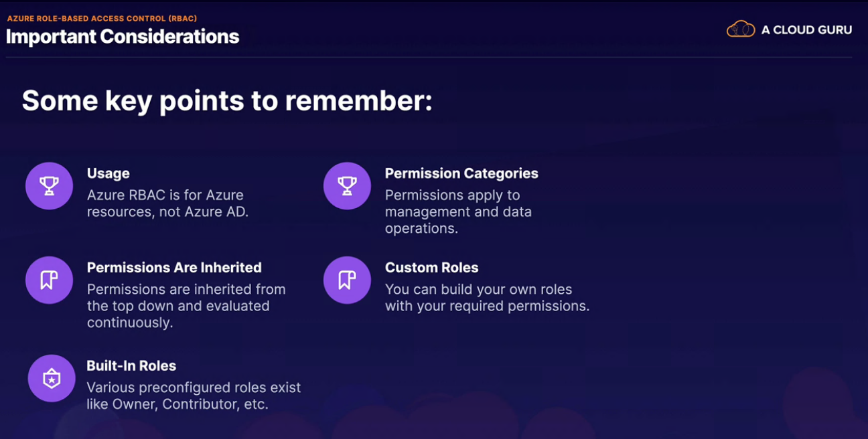Screen dimensions: 868x439
Task: Click the Custom Roles heading
Action: point(431,268)
